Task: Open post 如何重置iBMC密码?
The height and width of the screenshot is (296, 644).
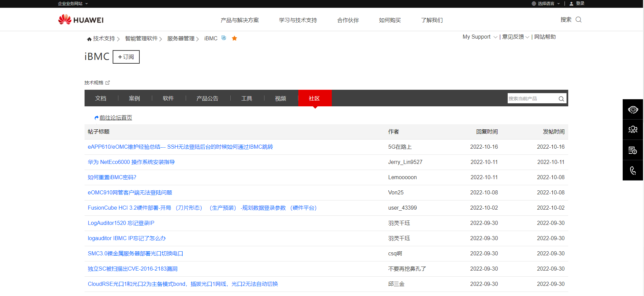Action: coord(112,177)
